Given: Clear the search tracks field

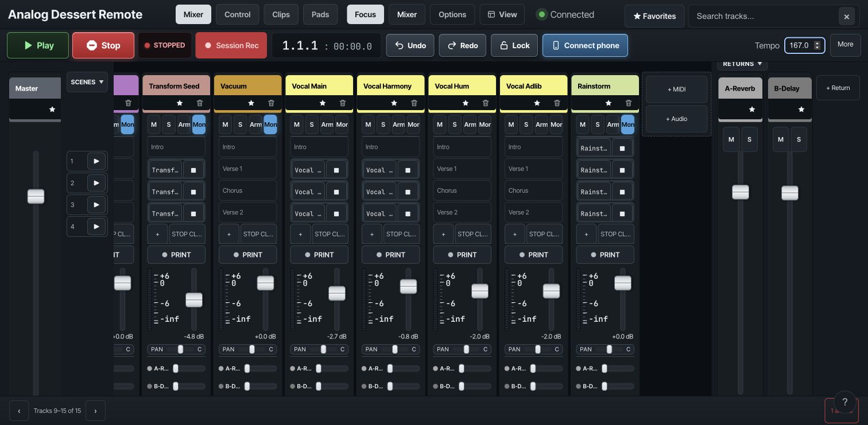Looking at the screenshot, I should click(846, 17).
